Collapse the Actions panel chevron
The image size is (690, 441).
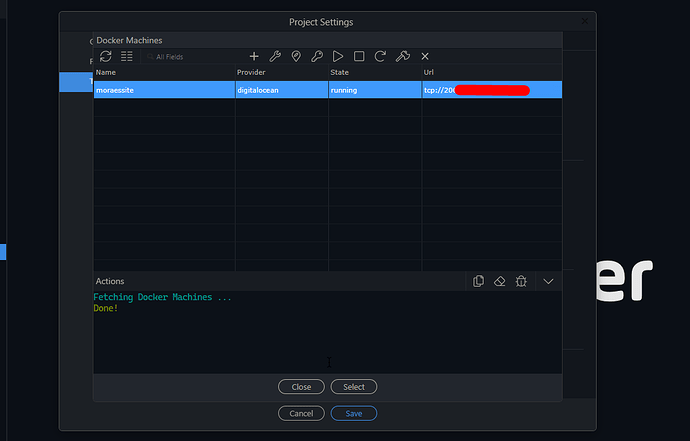click(x=548, y=281)
